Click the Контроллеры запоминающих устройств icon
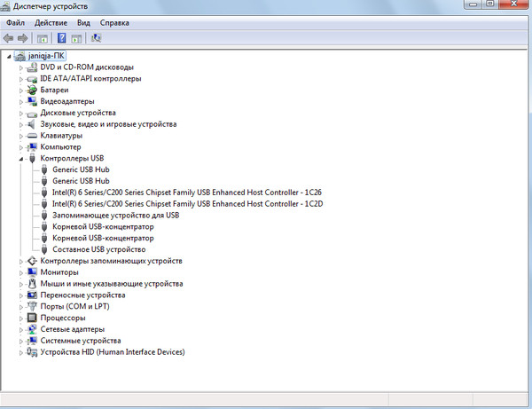Viewport: 532px width, 409px height. click(32, 261)
